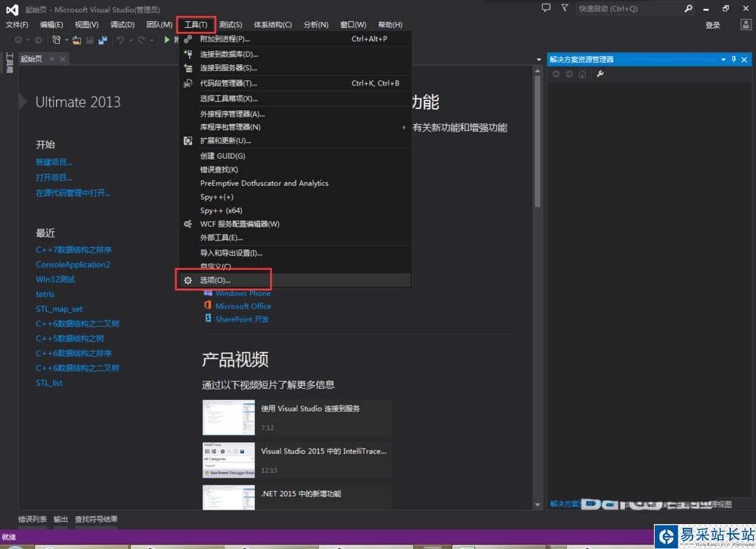Click the New Project toolbar icon

coord(57,40)
